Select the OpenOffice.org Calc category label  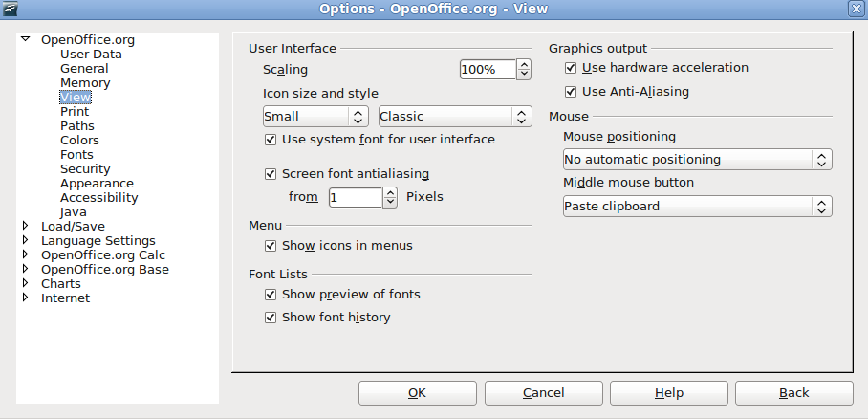pyautogui.click(x=103, y=255)
